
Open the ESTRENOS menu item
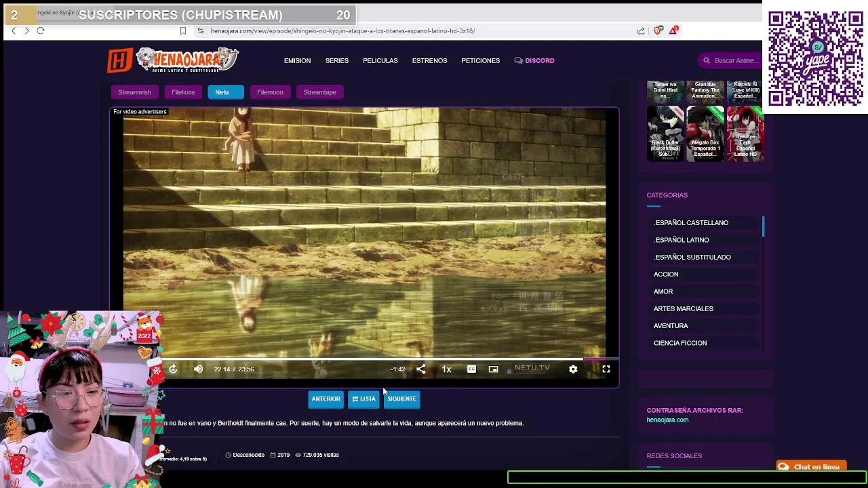click(x=429, y=60)
